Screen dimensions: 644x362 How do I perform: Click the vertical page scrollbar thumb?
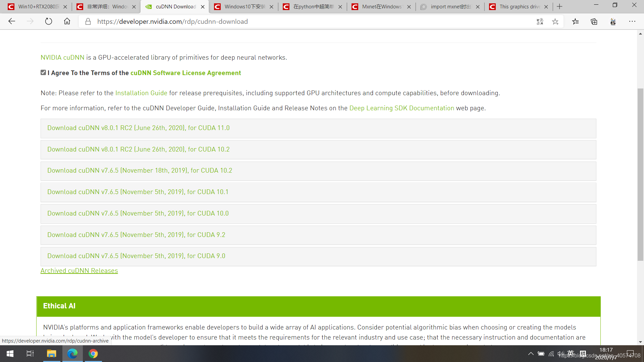[x=640, y=174]
